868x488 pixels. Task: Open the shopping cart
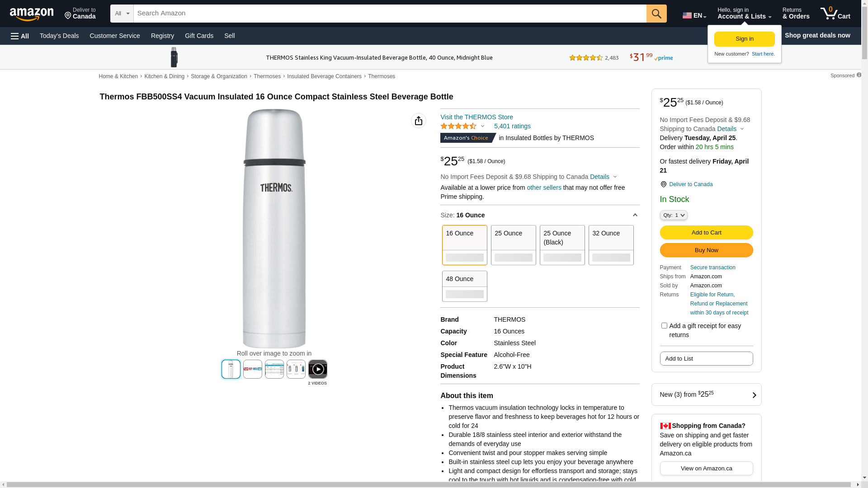pyautogui.click(x=835, y=14)
